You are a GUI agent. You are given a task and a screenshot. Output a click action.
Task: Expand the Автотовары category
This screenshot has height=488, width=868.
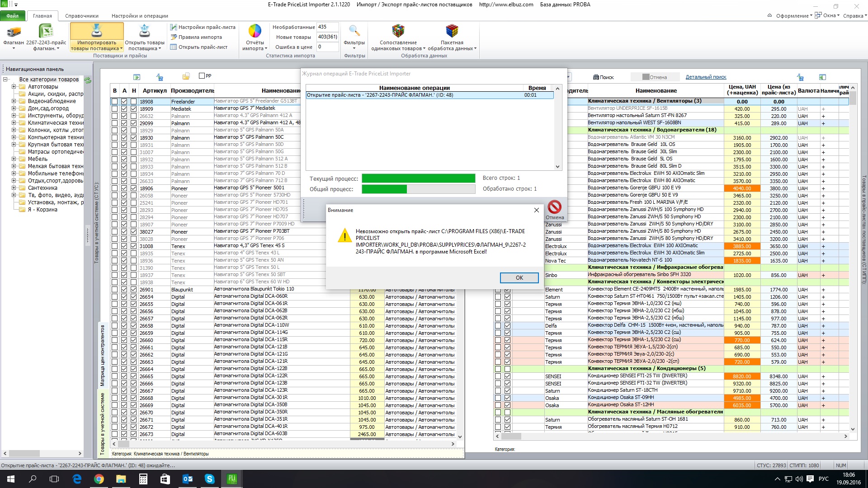click(14, 87)
